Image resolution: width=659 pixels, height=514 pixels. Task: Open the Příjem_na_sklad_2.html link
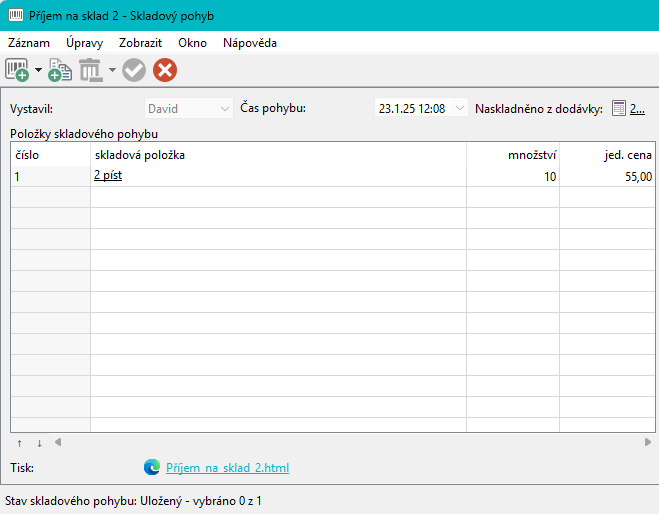[227, 467]
